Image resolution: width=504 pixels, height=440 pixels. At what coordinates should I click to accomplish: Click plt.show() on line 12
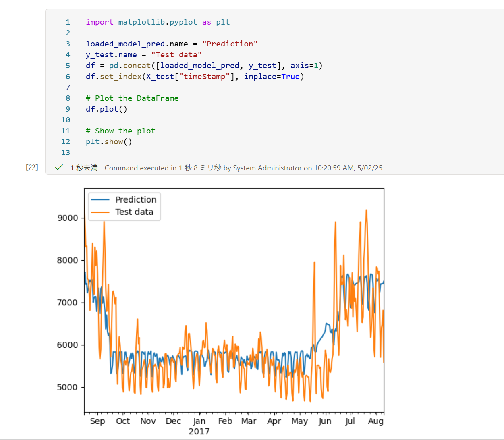point(109,142)
